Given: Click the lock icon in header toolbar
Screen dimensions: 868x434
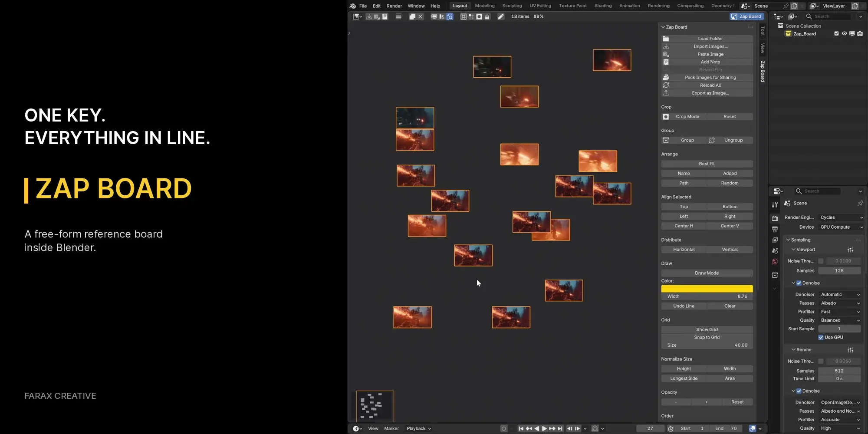Looking at the screenshot, I should coord(487,16).
